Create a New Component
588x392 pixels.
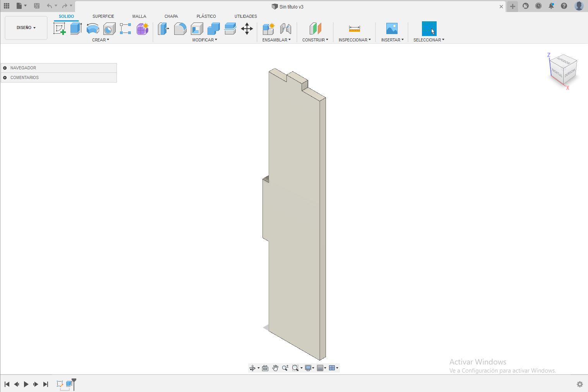(268, 29)
